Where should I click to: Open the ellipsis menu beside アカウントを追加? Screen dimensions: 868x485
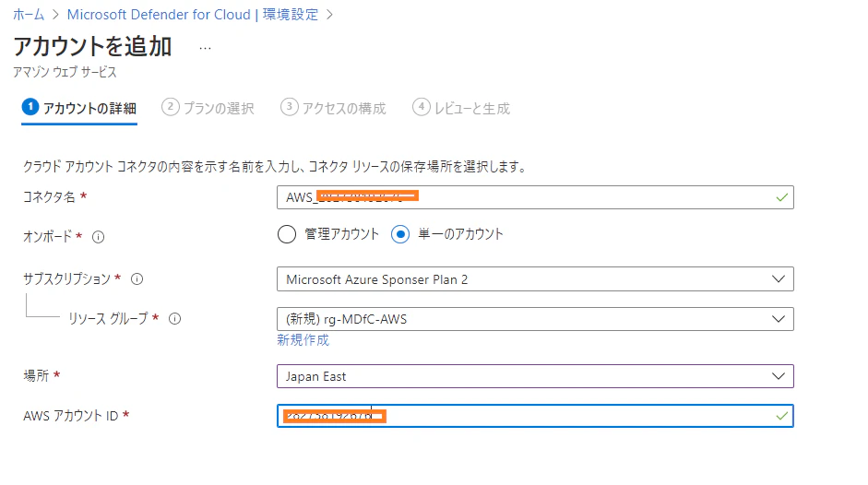[x=205, y=48]
